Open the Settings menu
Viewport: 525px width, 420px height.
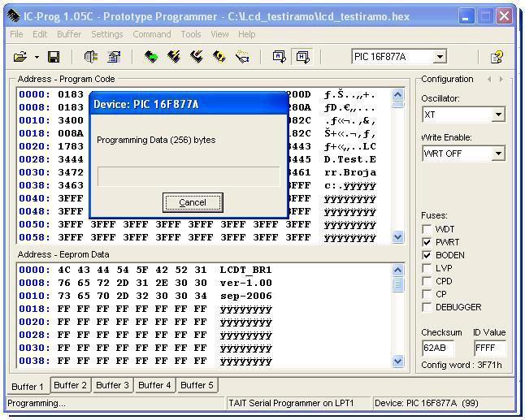point(107,34)
